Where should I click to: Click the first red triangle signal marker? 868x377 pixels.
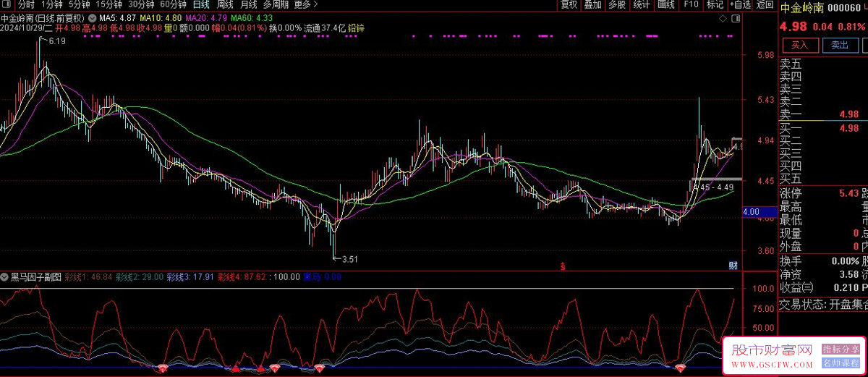[x=235, y=369]
